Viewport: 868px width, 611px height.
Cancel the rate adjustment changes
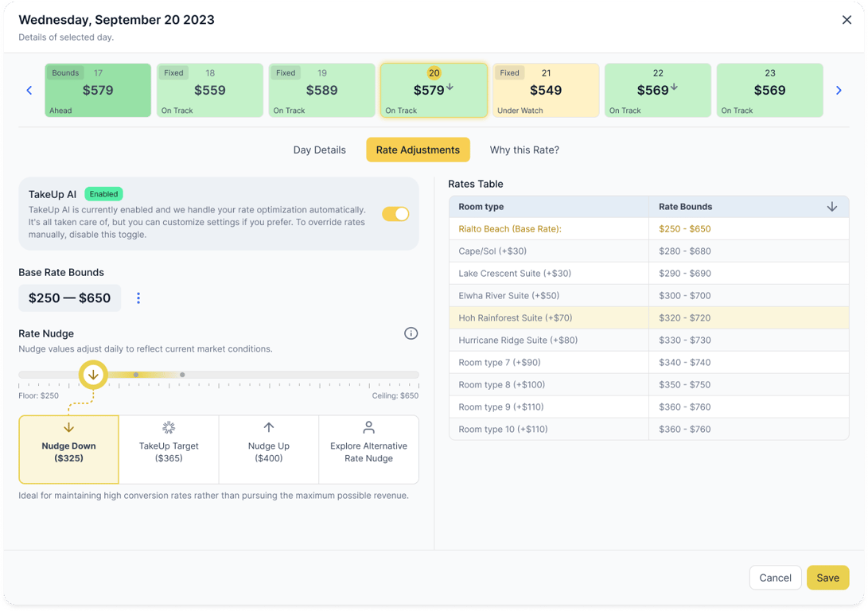(x=775, y=578)
